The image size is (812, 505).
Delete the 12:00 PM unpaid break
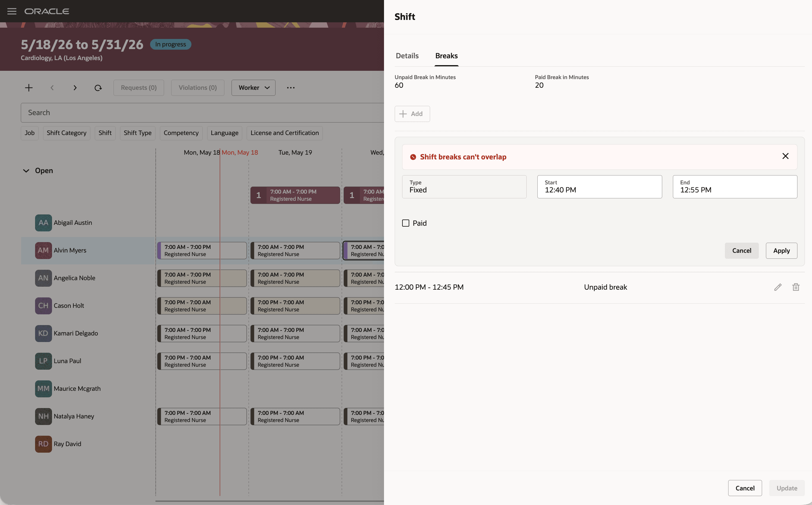coord(796,287)
